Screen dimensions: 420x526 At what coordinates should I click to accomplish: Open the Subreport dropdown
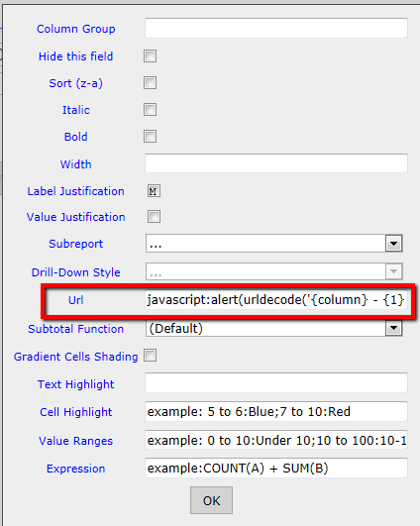click(x=274, y=244)
